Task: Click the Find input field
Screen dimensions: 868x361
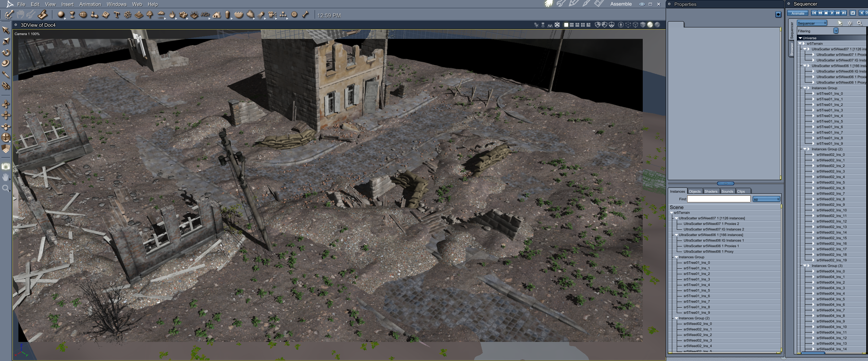Action: [x=719, y=199]
